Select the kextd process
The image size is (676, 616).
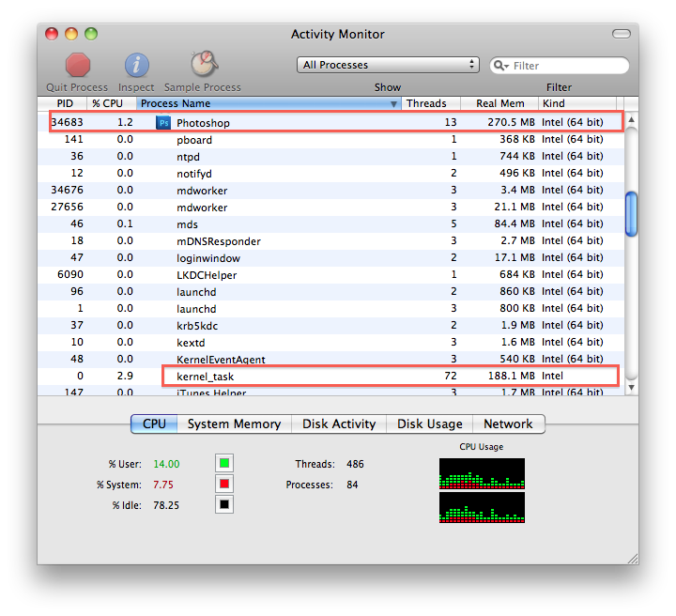(330, 342)
